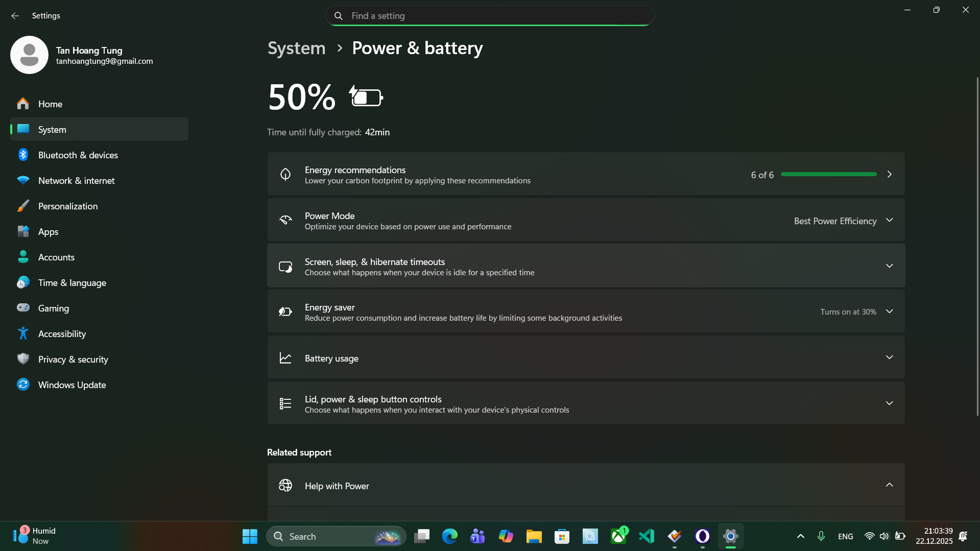Image resolution: width=980 pixels, height=551 pixels.
Task: Click the screen timeout monitor icon
Action: tap(285, 266)
